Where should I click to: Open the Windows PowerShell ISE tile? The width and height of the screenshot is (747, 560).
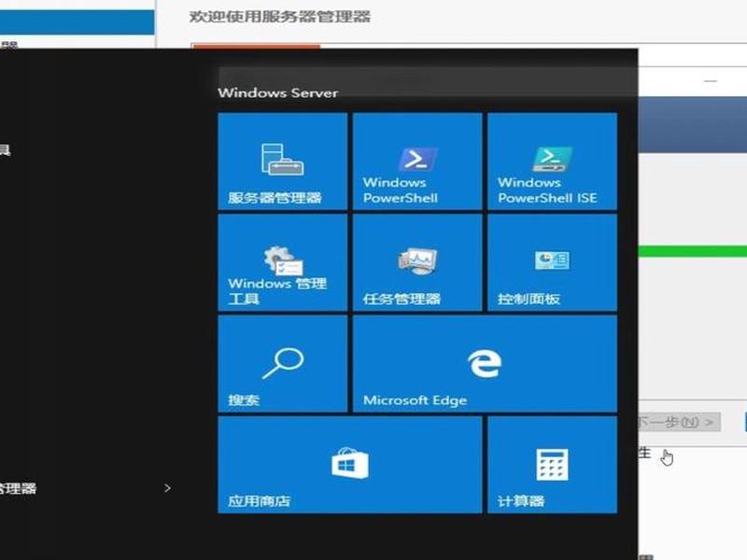tap(552, 161)
